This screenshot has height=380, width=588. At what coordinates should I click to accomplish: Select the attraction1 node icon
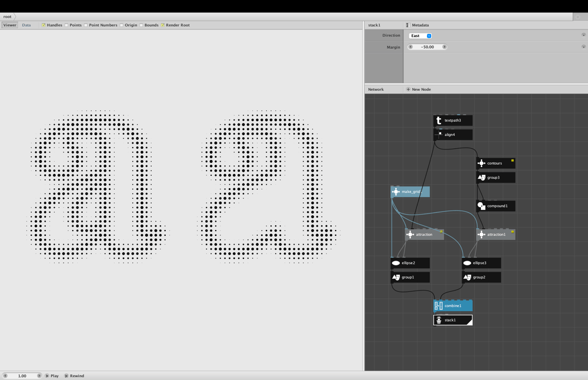tap(482, 235)
